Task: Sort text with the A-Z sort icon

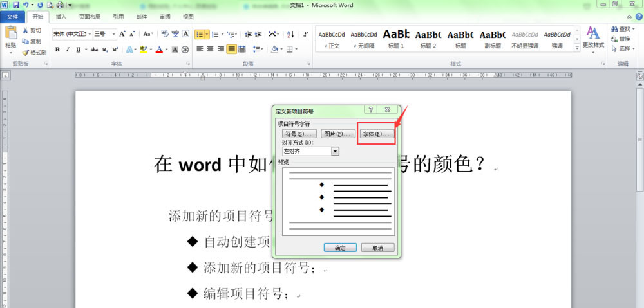Action: (290, 34)
